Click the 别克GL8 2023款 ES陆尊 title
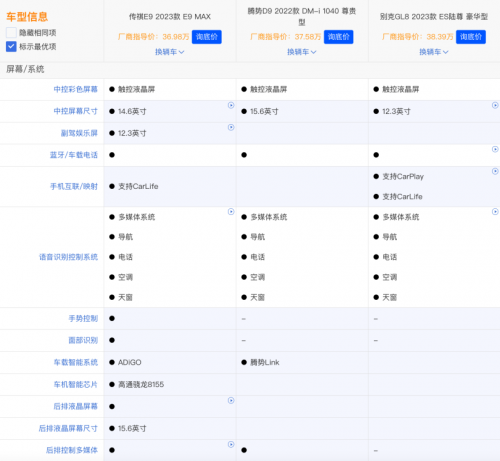The width and height of the screenshot is (500, 461). tap(434, 17)
